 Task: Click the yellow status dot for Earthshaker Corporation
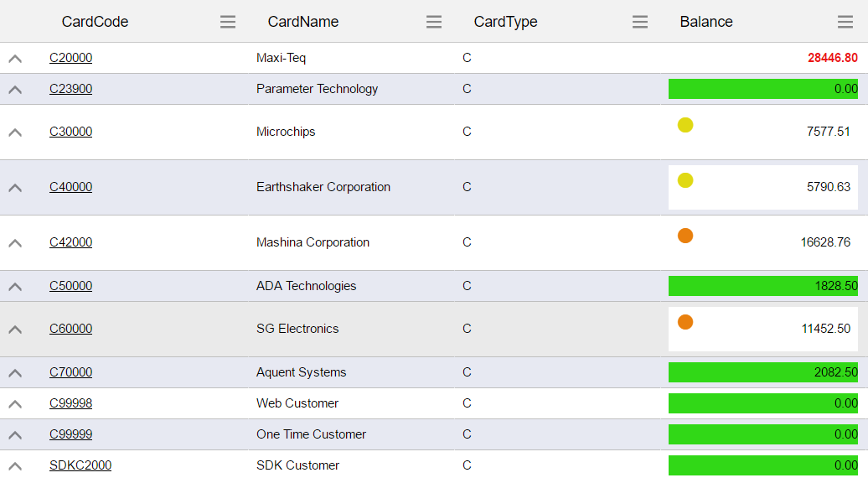point(685,180)
